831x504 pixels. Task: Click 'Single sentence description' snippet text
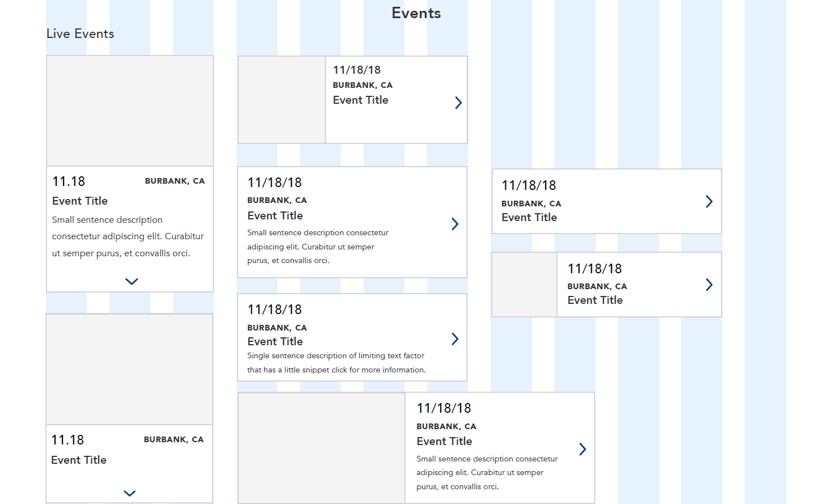(336, 363)
